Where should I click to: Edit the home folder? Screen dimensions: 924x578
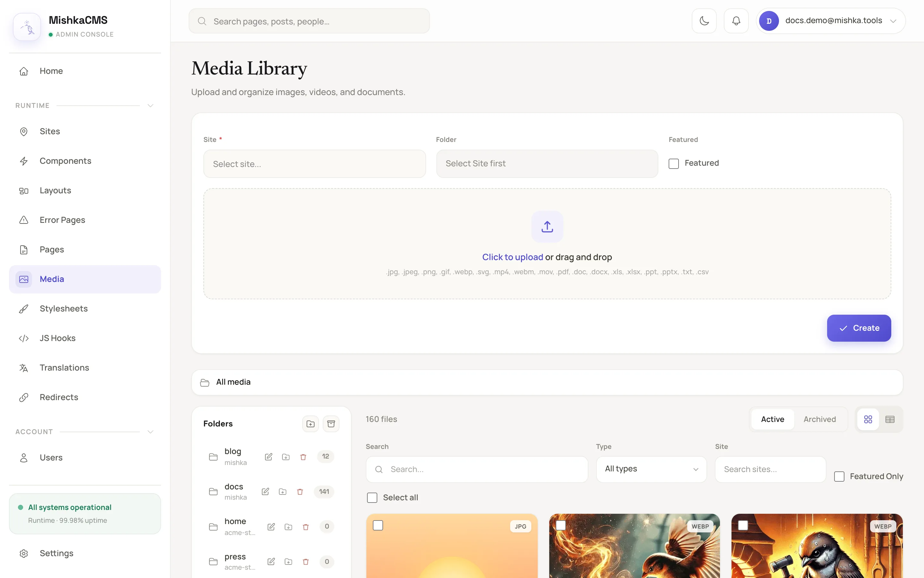pos(271,527)
